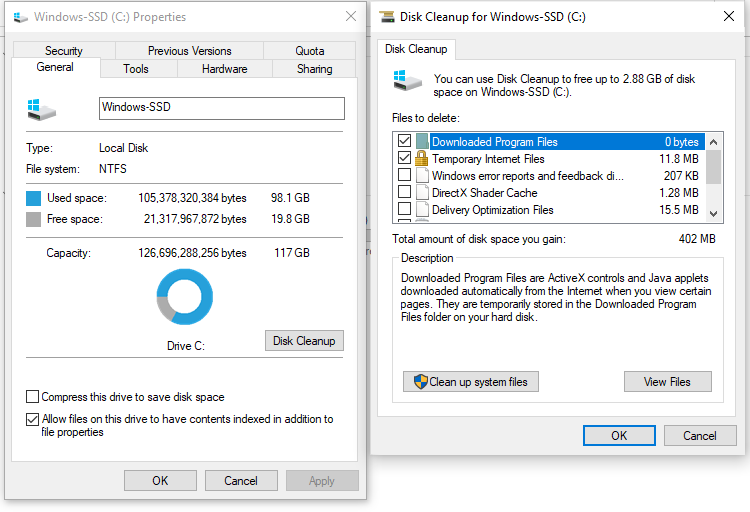
Task: Click the Disk Cleanup button in Properties
Action: coord(304,341)
